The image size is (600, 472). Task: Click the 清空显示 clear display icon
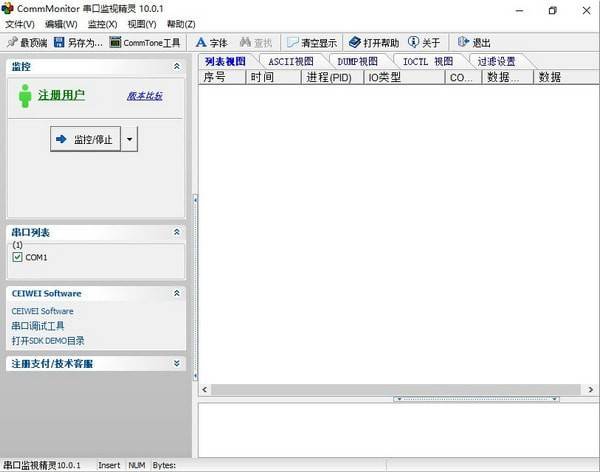pyautogui.click(x=293, y=43)
